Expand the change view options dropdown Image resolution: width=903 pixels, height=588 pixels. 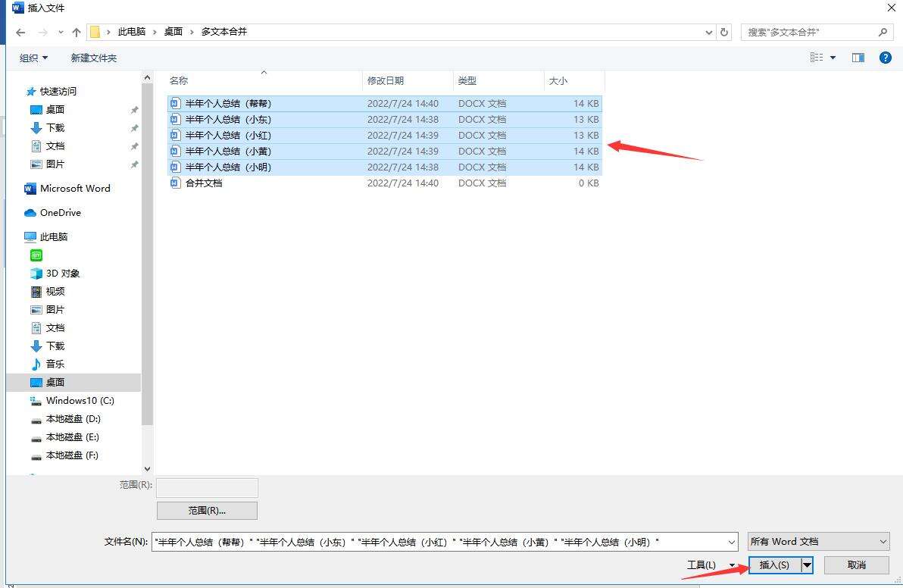click(x=833, y=58)
